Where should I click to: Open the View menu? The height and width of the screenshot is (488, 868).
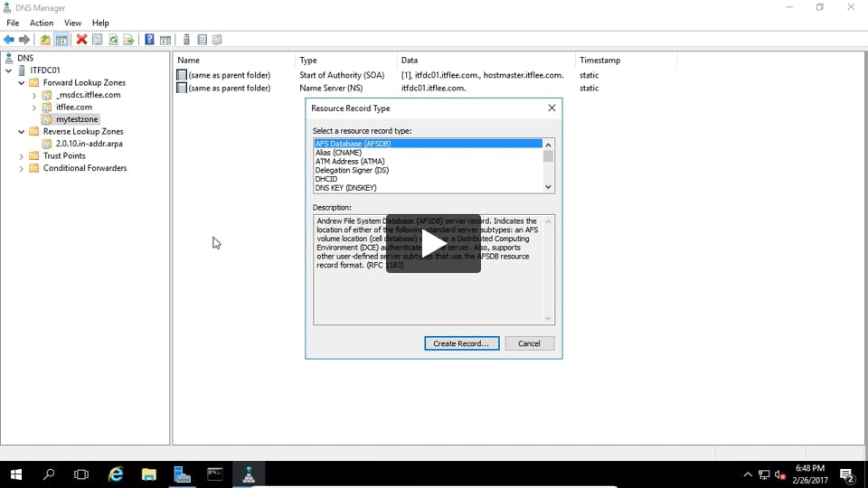[72, 23]
